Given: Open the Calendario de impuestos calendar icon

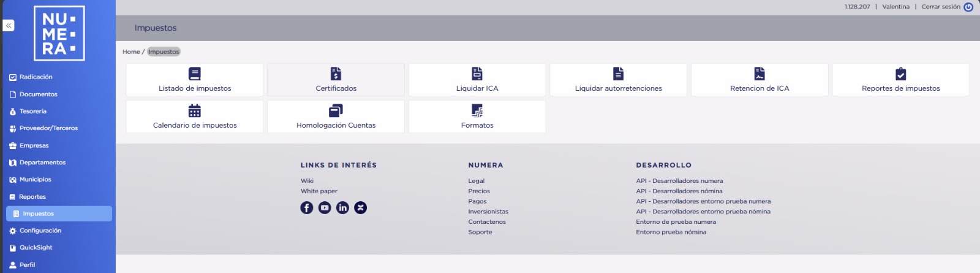Looking at the screenshot, I should (195, 111).
